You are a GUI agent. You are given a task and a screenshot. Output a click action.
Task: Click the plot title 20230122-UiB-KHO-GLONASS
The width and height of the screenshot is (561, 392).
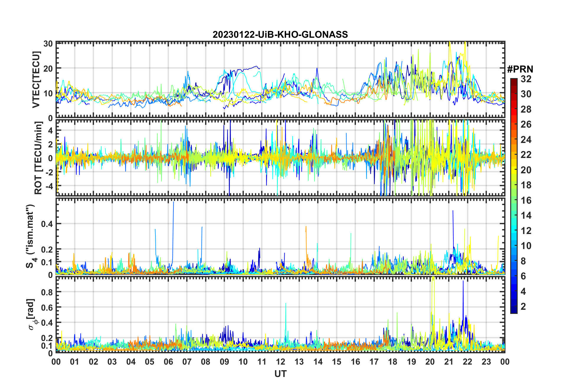click(x=280, y=34)
